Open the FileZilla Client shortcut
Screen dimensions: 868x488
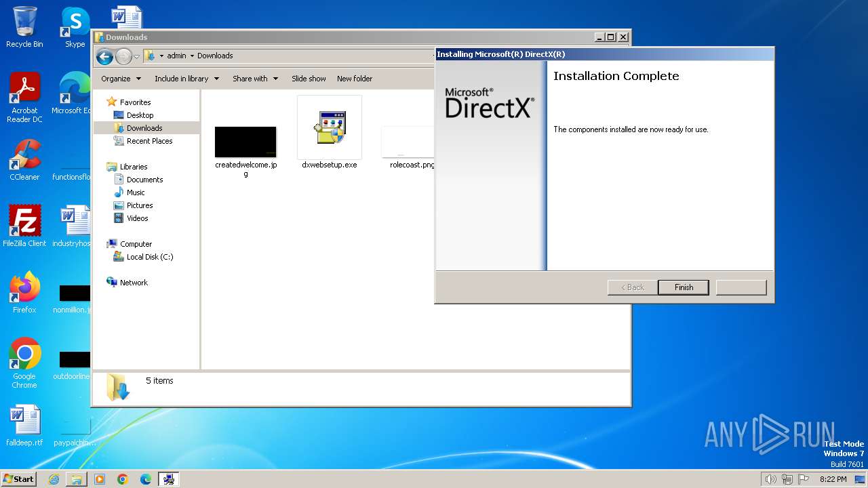[x=24, y=226]
